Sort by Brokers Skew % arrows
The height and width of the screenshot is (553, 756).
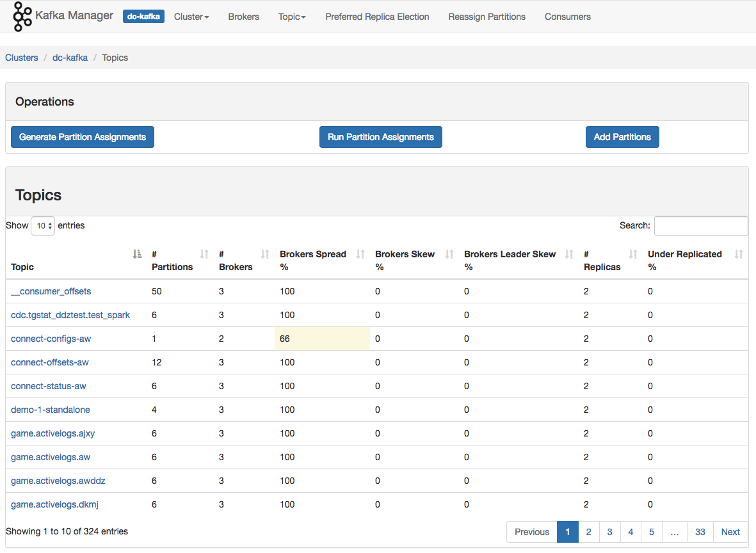449,255
